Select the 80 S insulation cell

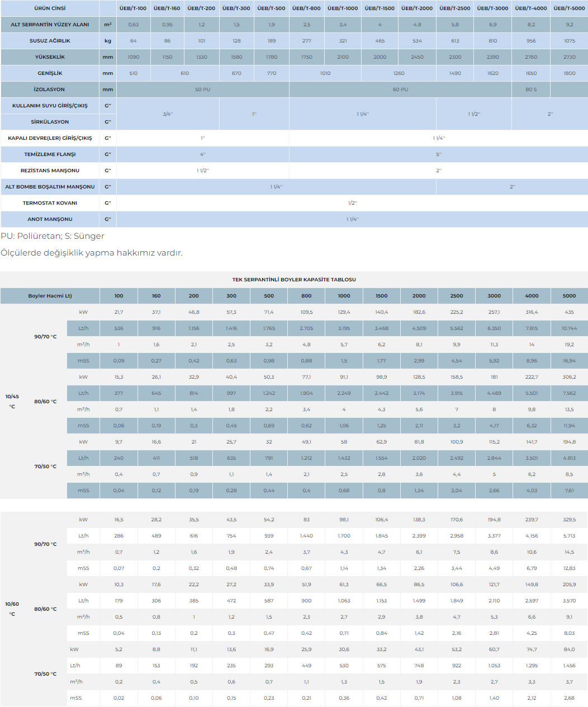pos(531,89)
